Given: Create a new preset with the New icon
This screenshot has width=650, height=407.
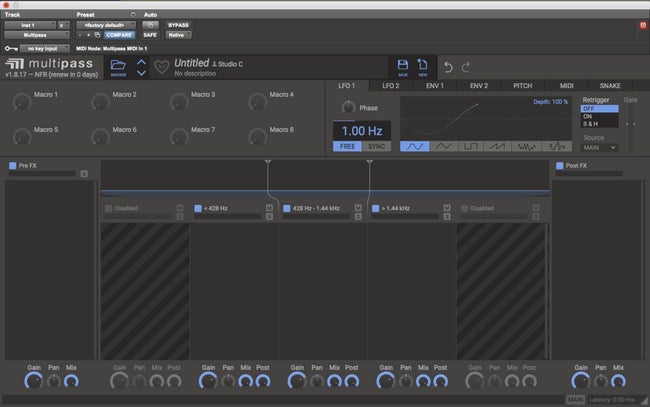Looking at the screenshot, I should 422,65.
